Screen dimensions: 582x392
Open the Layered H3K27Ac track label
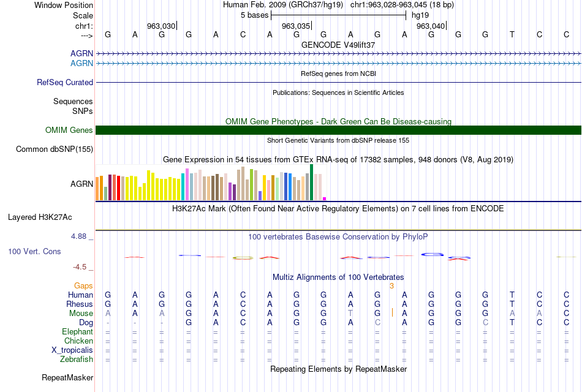(x=40, y=217)
